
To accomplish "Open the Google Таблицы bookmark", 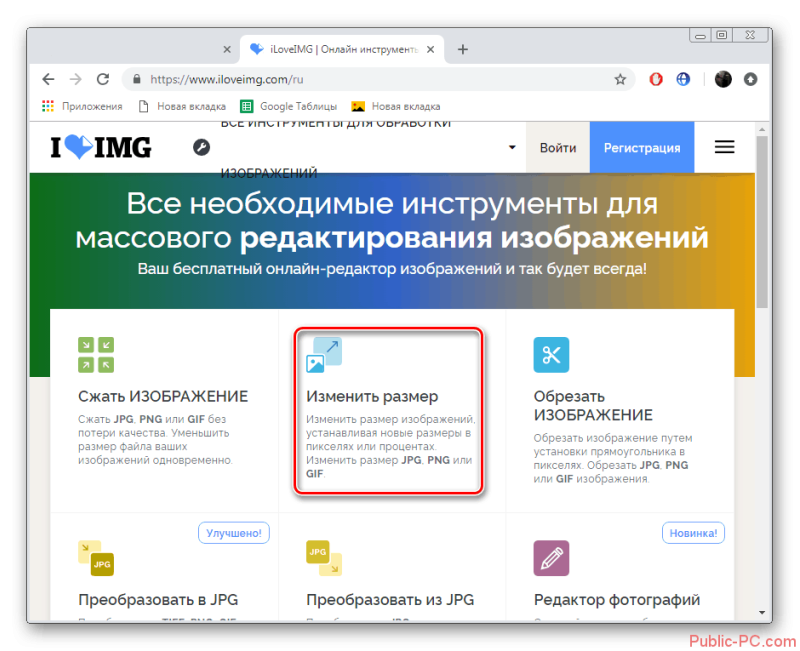I will pyautogui.click(x=289, y=106).
